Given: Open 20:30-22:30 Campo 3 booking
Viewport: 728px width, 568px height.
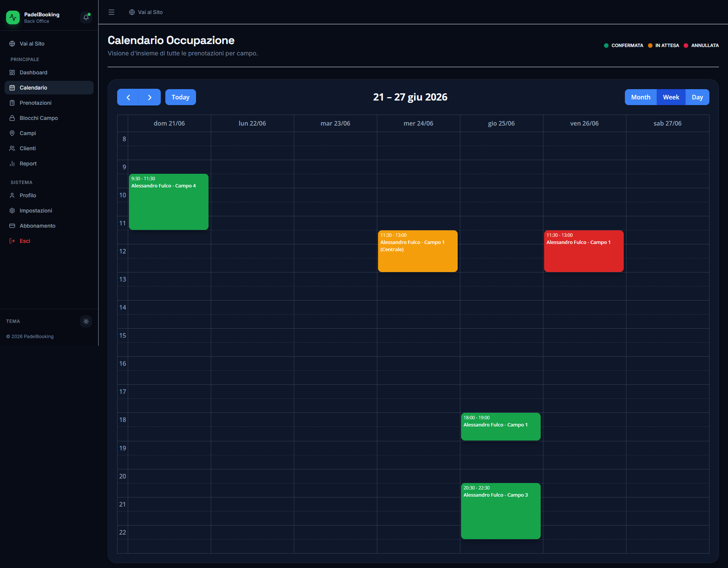Looking at the screenshot, I should tap(501, 511).
